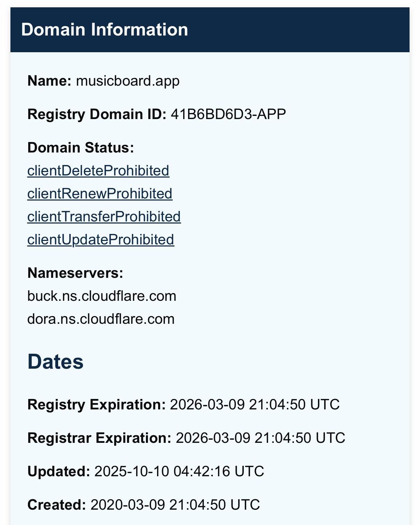Click the buck.ns.cloudflare.com nameserver entry
Image resolution: width=420 pixels, height=525 pixels.
102,296
